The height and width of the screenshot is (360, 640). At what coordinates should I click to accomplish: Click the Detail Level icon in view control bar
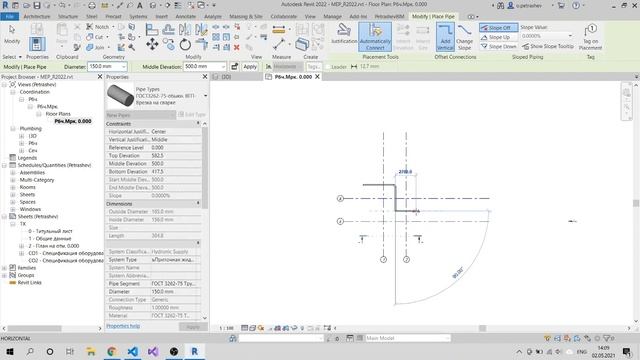point(244,328)
